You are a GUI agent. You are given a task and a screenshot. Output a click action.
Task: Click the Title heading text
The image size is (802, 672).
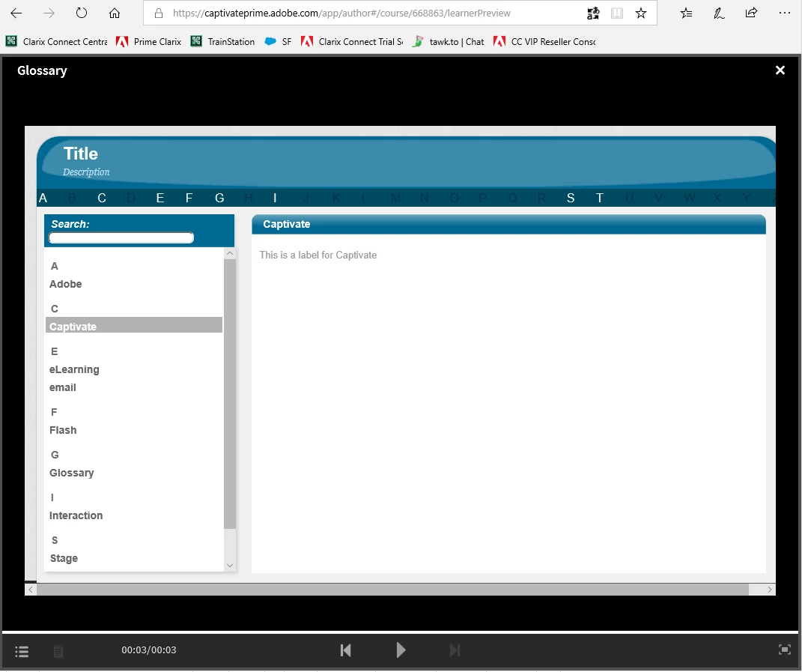point(81,154)
